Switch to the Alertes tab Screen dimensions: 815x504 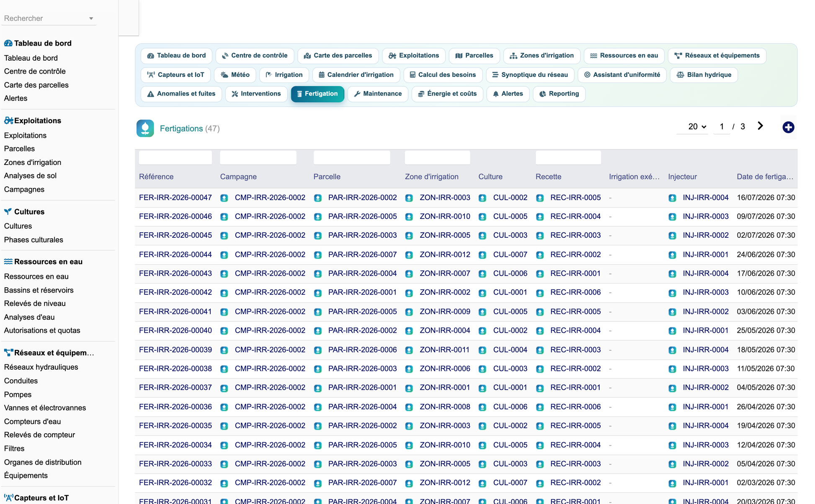click(508, 94)
